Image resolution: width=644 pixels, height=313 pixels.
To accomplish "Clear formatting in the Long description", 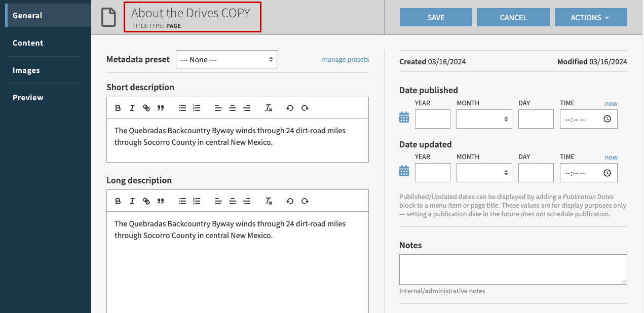I will (269, 201).
